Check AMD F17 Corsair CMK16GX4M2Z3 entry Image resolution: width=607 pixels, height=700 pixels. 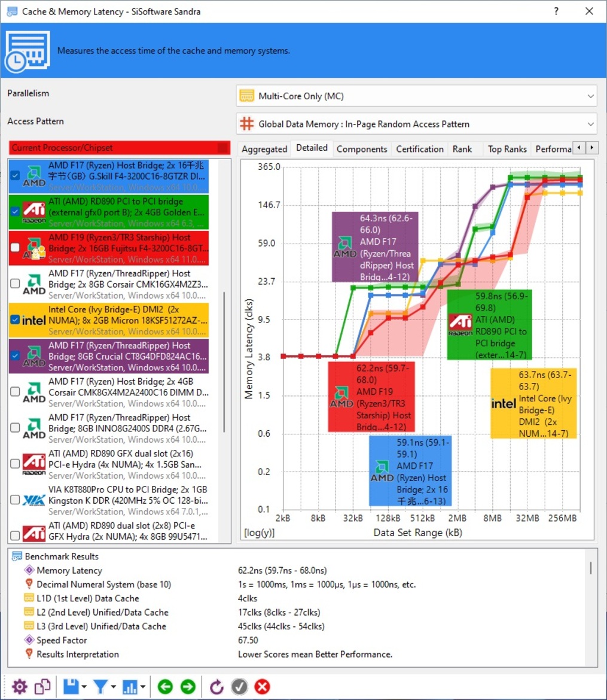(15, 284)
